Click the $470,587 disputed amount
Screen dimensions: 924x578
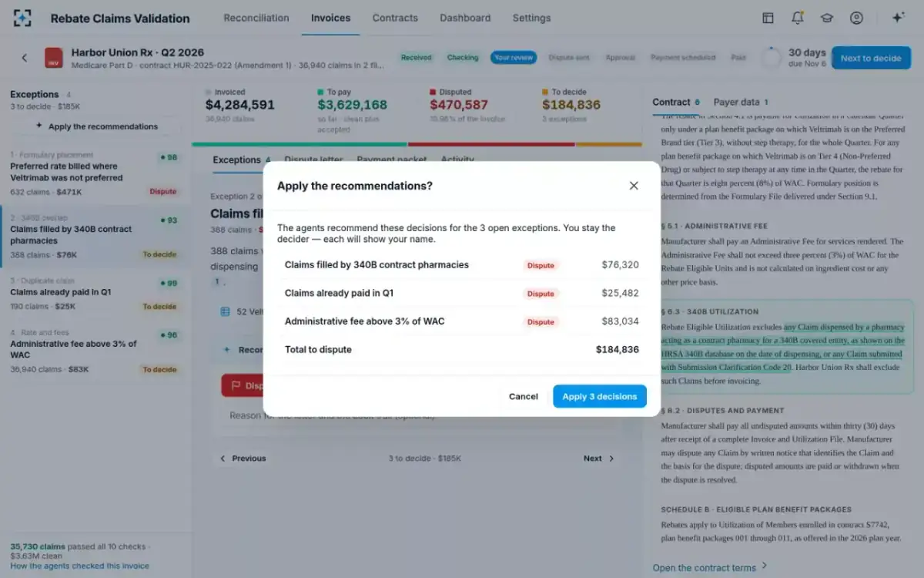tap(459, 105)
